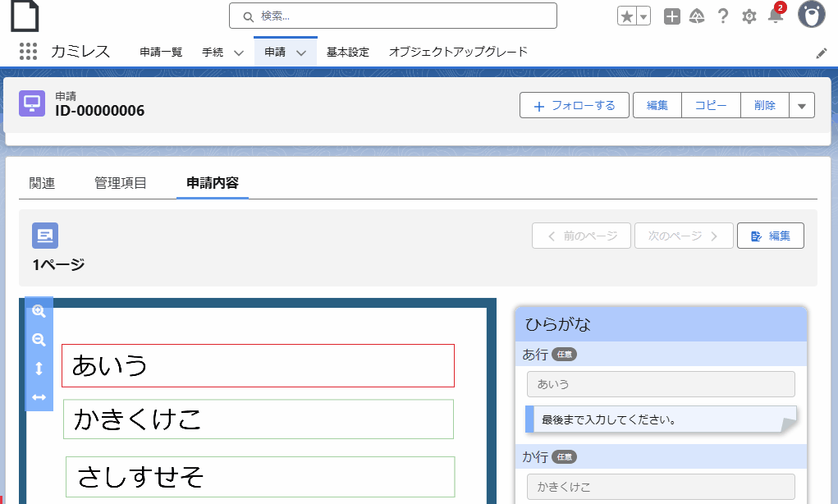Click the Favorites star icon

tap(627, 16)
